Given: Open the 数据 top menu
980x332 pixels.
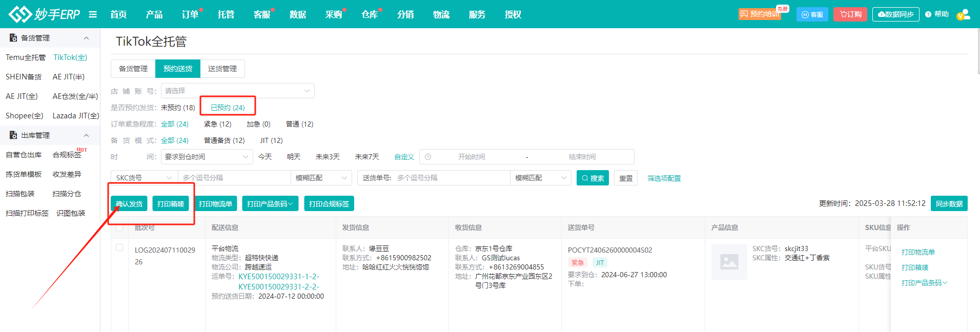Looking at the screenshot, I should pyautogui.click(x=298, y=14).
